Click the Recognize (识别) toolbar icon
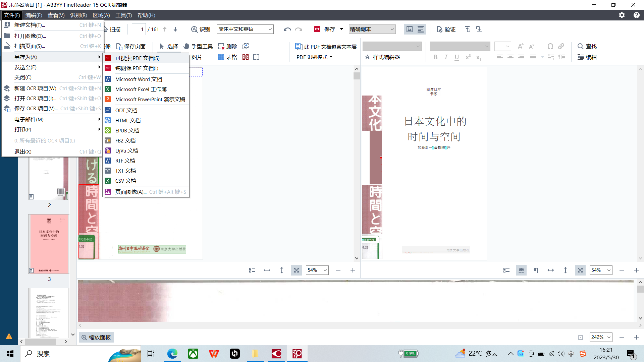644x362 pixels. tap(195, 29)
